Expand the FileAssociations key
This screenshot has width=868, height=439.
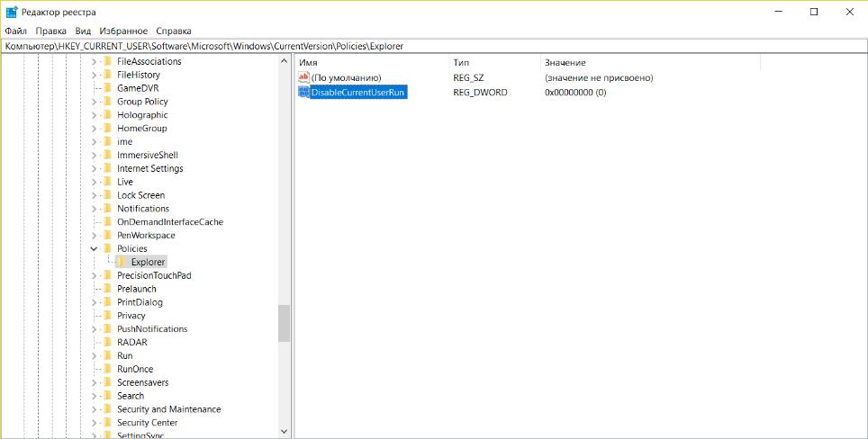pyautogui.click(x=95, y=61)
